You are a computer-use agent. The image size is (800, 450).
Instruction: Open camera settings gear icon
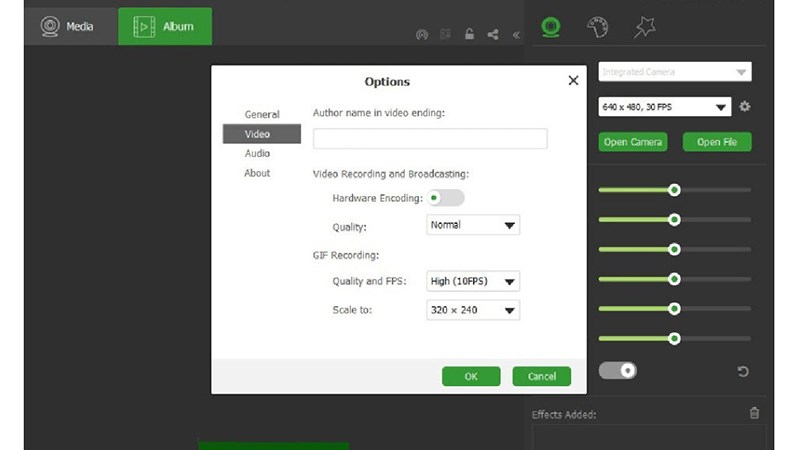[744, 106]
